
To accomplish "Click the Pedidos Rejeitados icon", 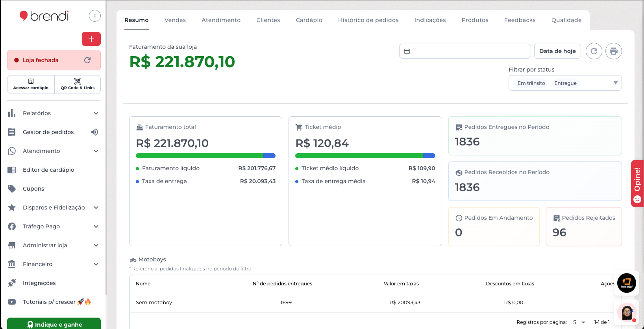I will click(x=557, y=218).
